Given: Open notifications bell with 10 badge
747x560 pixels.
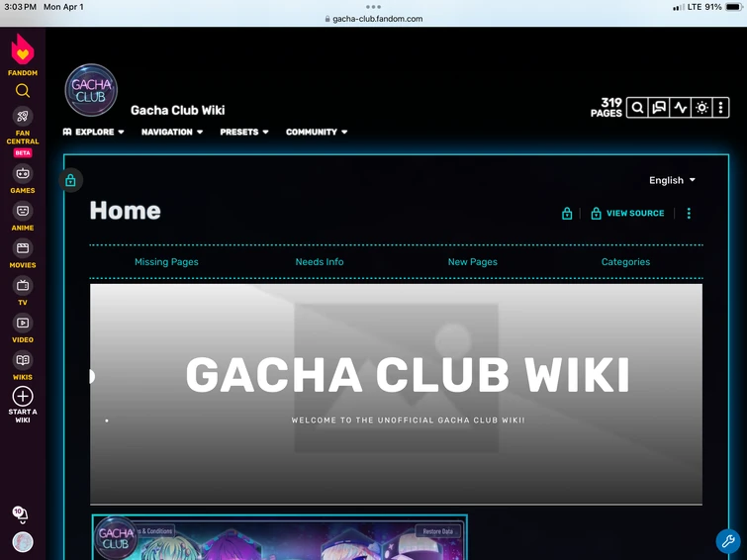Looking at the screenshot, I should [x=20, y=514].
